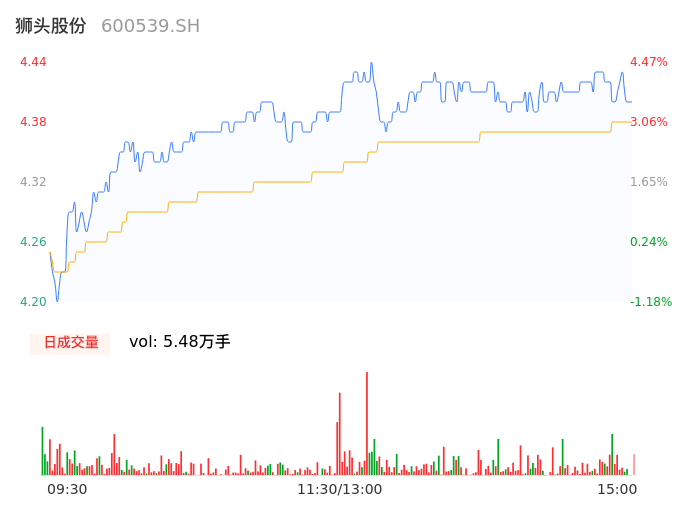Click the 4.20 price axis label
Screen dimensions: 686x524
tap(33, 302)
